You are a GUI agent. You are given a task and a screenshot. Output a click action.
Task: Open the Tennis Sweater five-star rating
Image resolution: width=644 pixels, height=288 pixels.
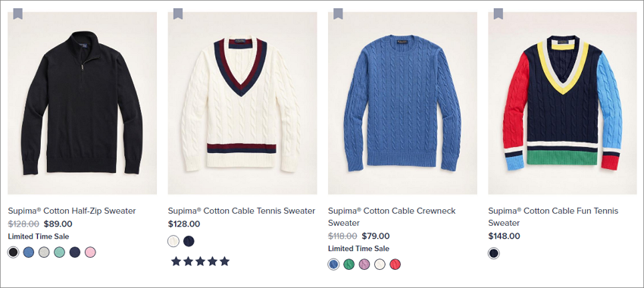[201, 261]
